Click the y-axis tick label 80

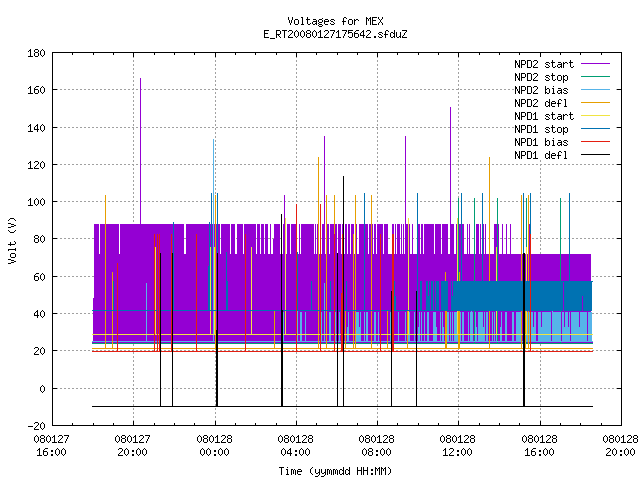coord(39,239)
